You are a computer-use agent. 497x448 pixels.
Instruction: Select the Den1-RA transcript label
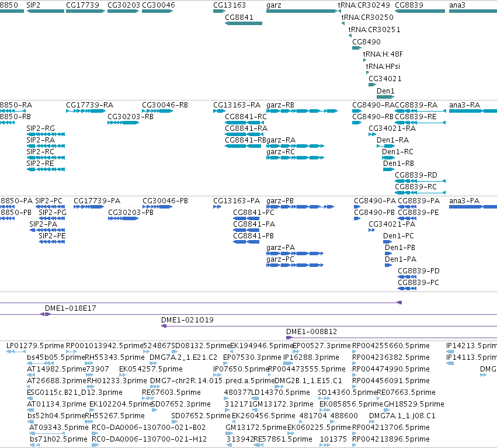tap(392, 140)
